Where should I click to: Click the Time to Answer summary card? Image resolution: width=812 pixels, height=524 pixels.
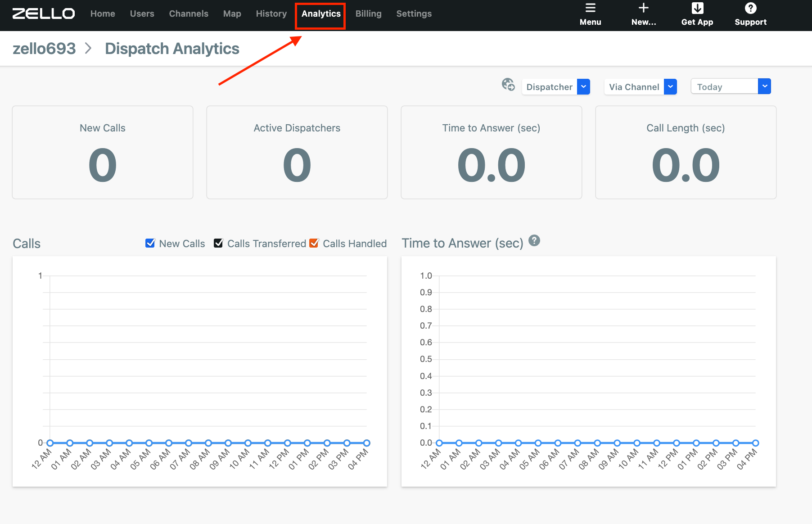tap(492, 152)
